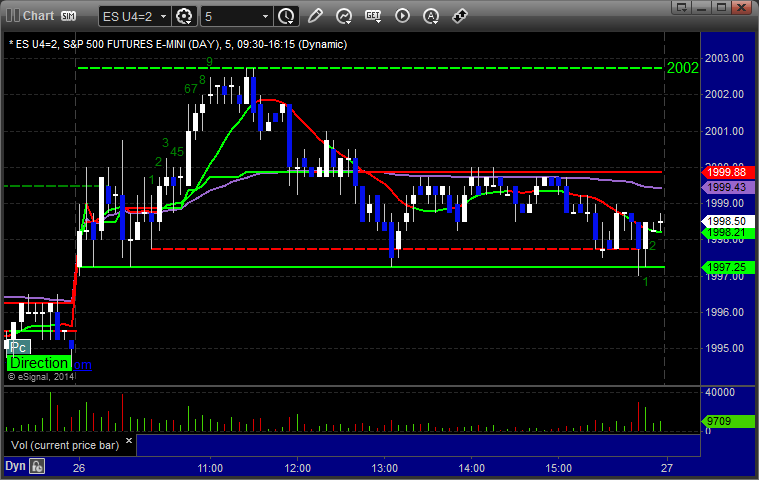Click the green Direction label
759x480 pixels.
pos(39,363)
